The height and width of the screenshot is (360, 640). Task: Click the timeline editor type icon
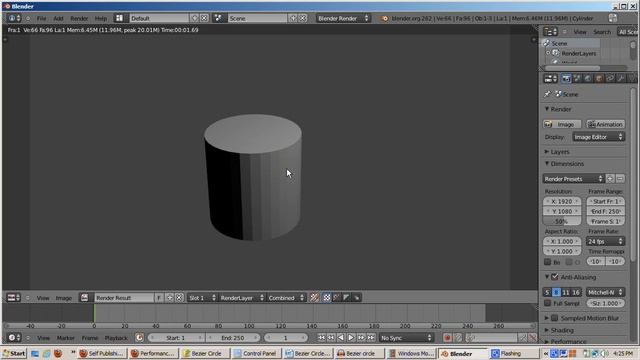14,338
